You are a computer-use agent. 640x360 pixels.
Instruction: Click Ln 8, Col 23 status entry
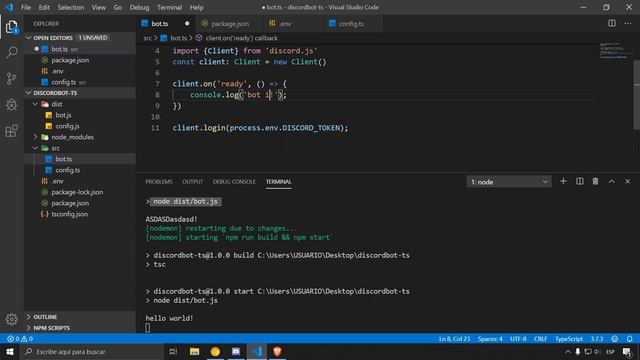click(x=454, y=339)
